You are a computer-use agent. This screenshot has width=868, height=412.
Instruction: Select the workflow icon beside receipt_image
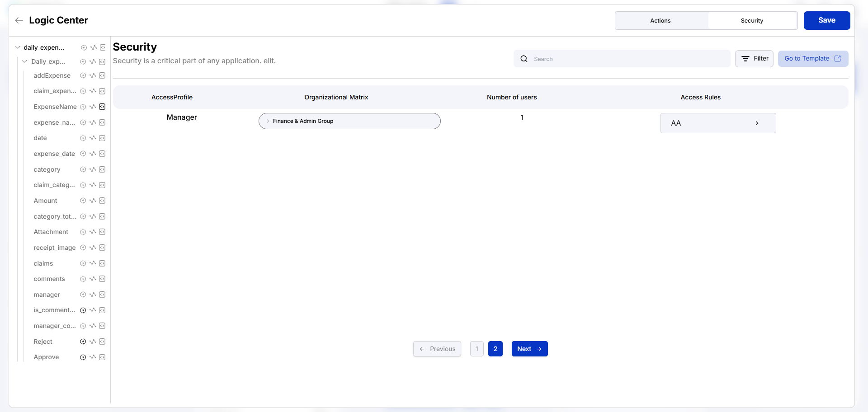93,248
